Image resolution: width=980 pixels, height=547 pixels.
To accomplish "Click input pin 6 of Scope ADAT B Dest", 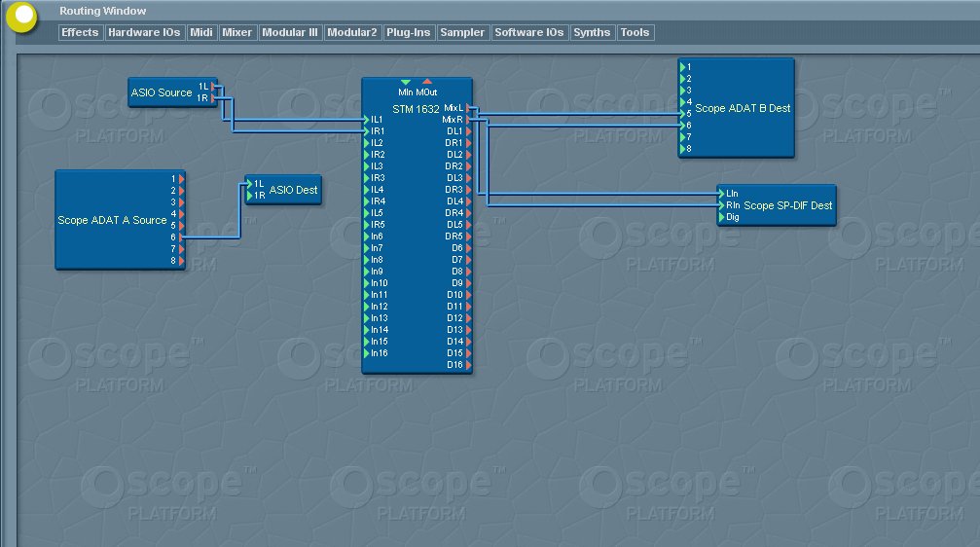I will point(683,126).
